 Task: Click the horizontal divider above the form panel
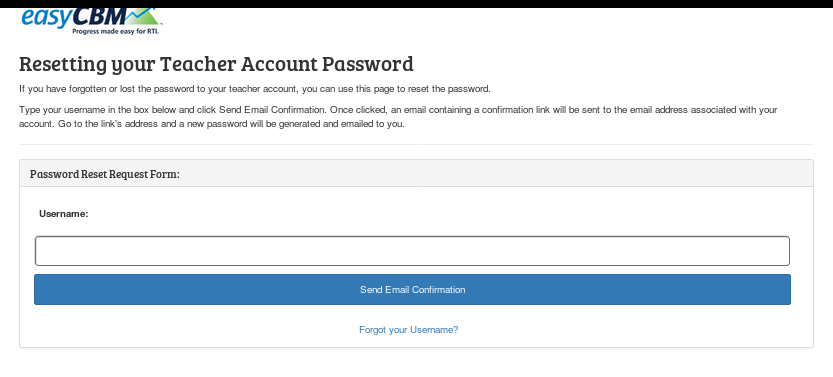click(x=416, y=144)
